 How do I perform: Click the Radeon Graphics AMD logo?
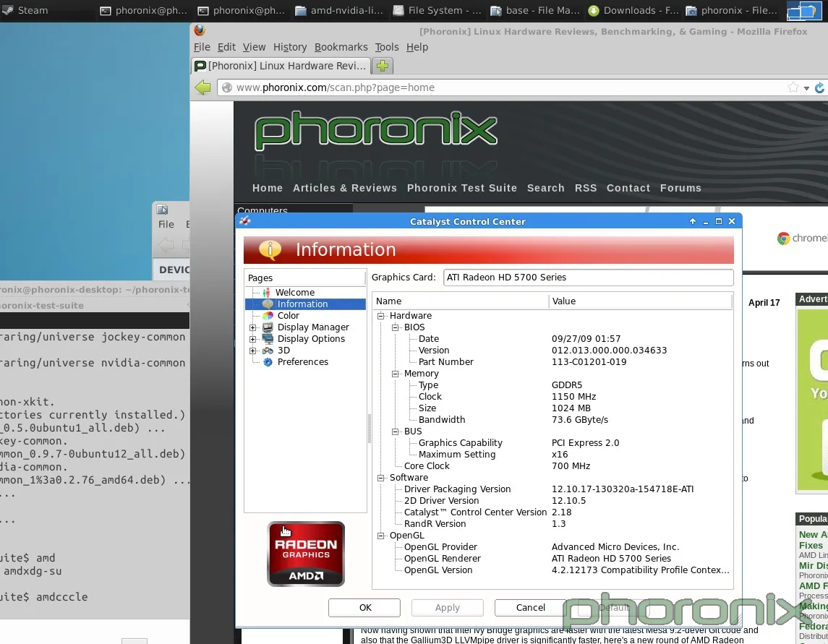[x=306, y=554]
